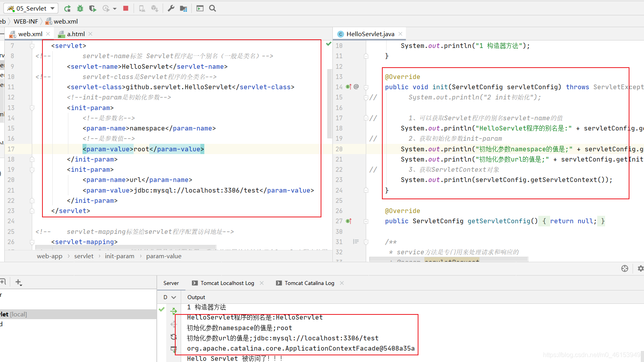Image resolution: width=644 pixels, height=362 pixels.
Task: Click servlet in the XML breadcrumb
Action: click(x=84, y=256)
